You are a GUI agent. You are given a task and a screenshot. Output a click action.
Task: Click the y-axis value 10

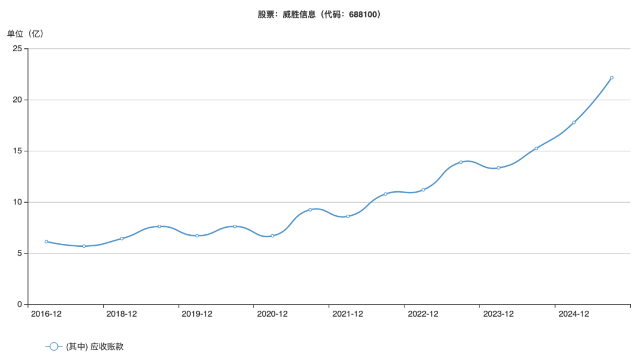[17, 202]
